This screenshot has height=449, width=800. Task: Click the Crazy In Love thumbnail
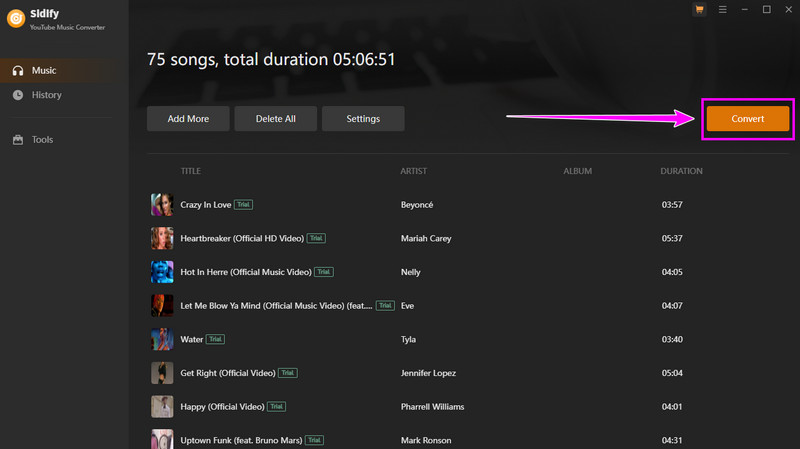[162, 205]
